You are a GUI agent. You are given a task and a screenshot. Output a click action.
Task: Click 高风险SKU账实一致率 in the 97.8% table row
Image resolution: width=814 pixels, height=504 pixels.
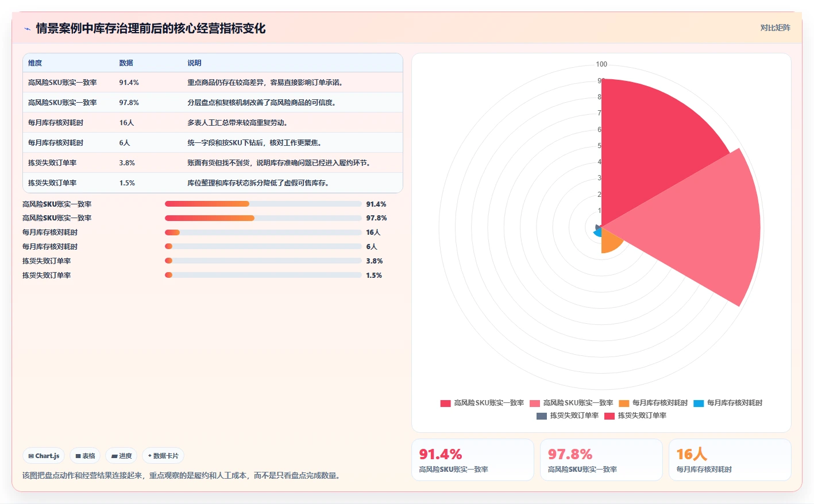click(x=63, y=103)
